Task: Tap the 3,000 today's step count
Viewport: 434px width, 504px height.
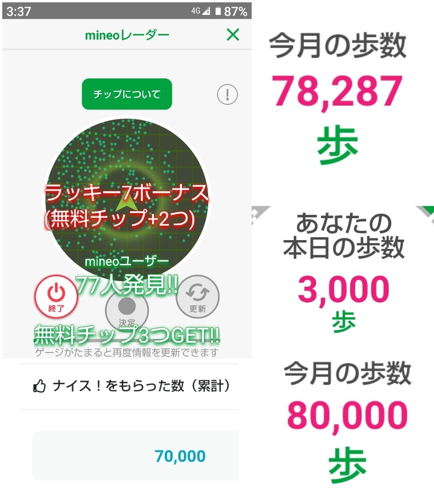Action: click(343, 289)
